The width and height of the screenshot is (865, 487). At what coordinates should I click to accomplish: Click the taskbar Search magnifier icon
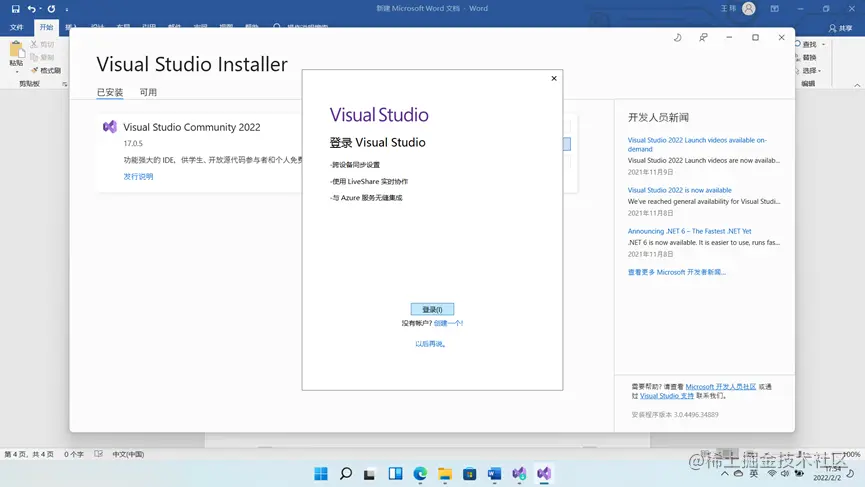346,473
